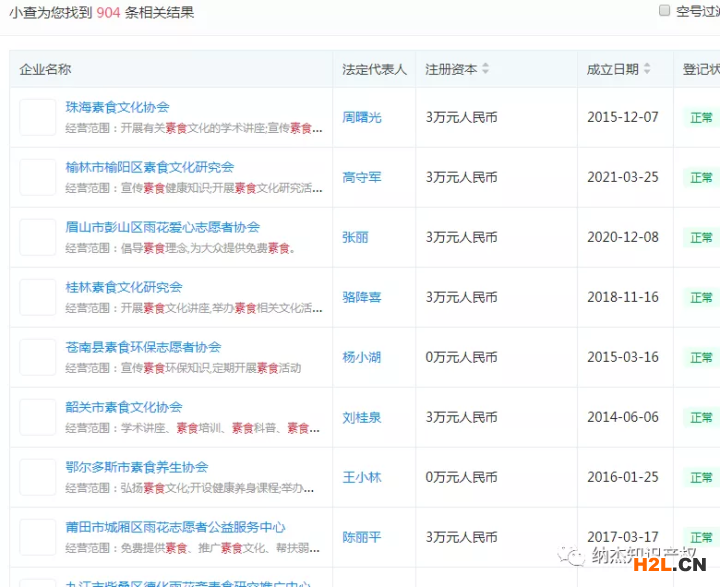
Task: View legal representative 周曙光
Action: pos(362,118)
